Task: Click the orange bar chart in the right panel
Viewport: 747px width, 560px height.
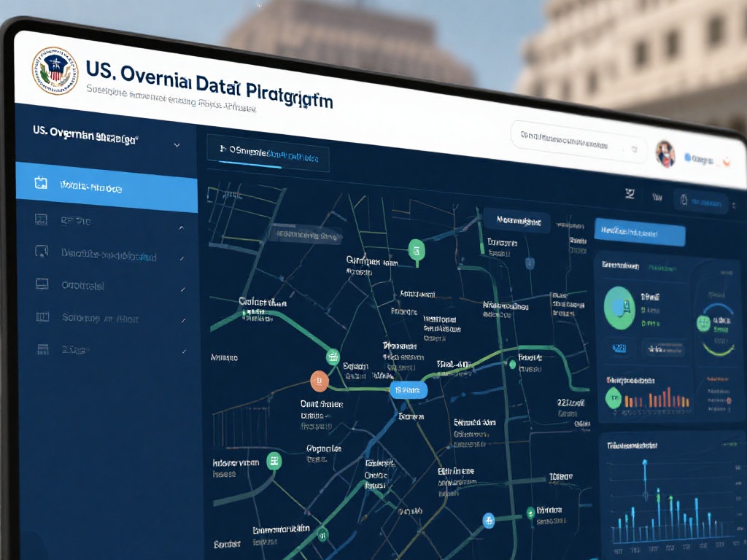Action: [x=657, y=398]
